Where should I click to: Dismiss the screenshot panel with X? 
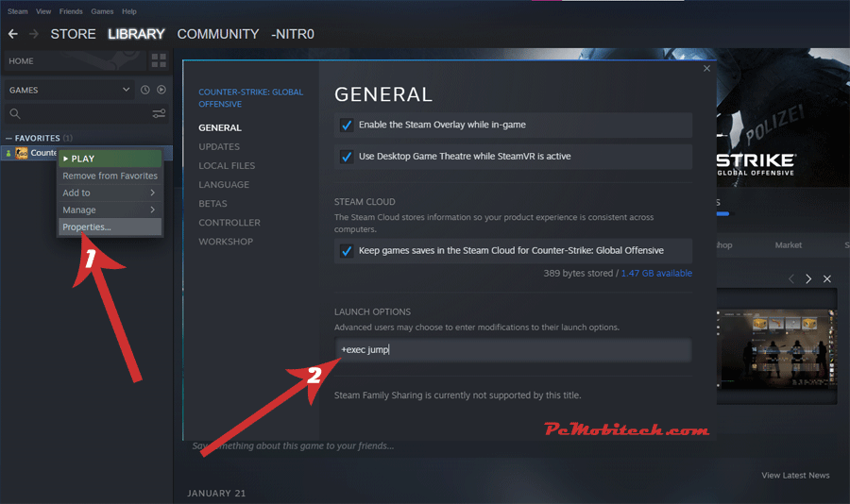tap(827, 279)
